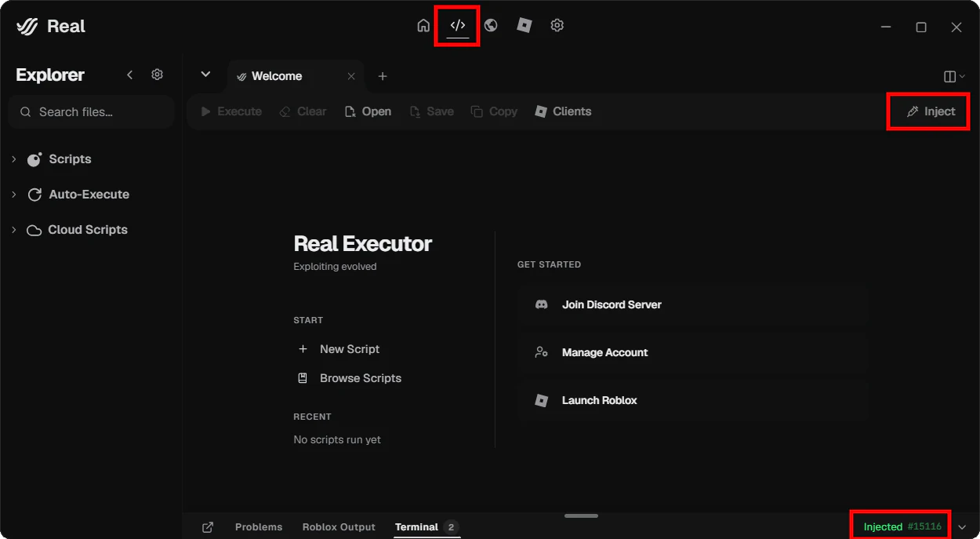Open the globe browse icon
Viewport: 980px width, 539px height.
click(491, 26)
